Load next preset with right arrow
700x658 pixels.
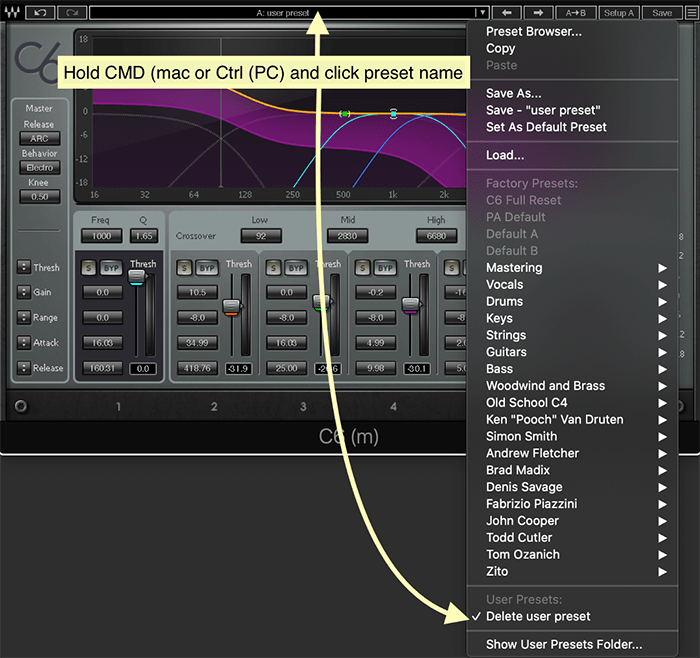[x=538, y=13]
